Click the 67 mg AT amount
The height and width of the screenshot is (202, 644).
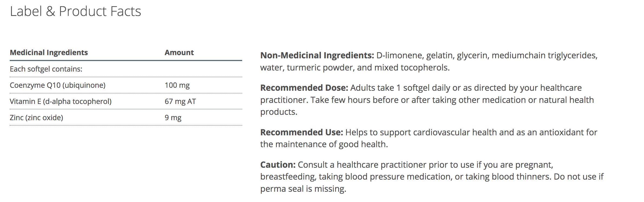pyautogui.click(x=180, y=102)
